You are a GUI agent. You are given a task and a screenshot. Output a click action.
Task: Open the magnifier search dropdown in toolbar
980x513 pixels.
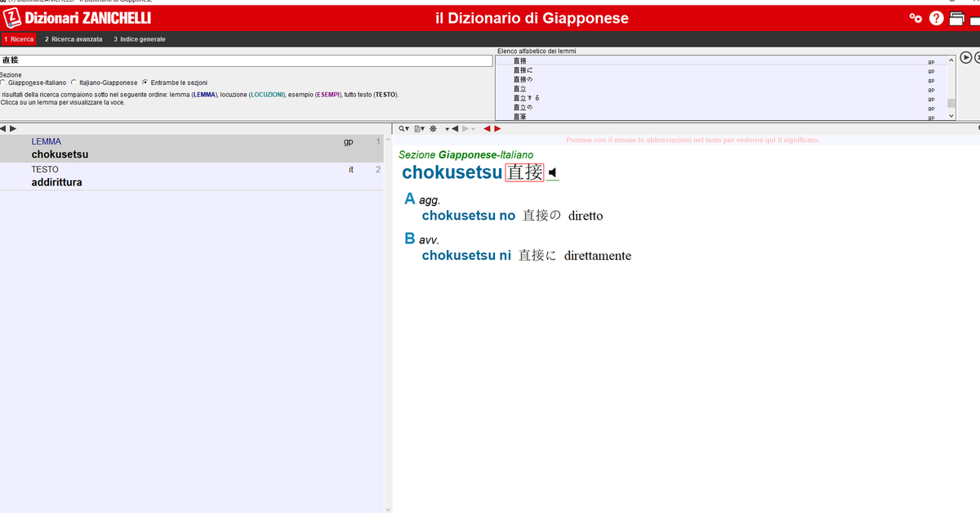coord(403,128)
